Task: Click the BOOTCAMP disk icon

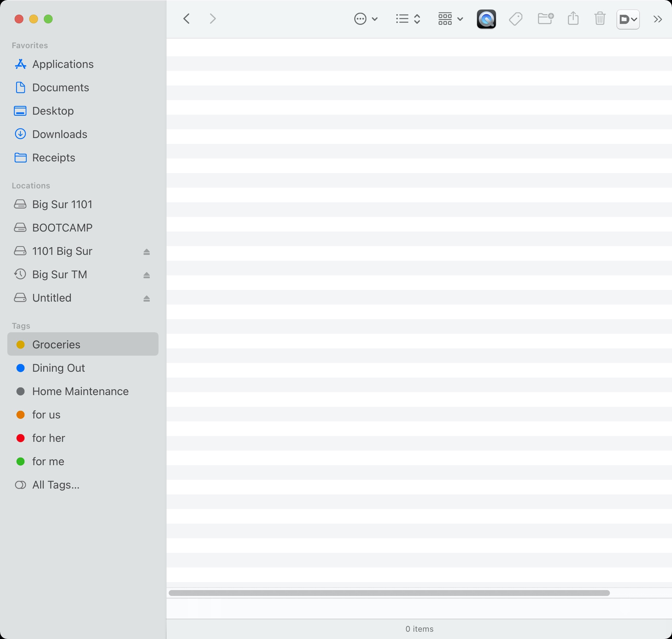Action: point(20,228)
